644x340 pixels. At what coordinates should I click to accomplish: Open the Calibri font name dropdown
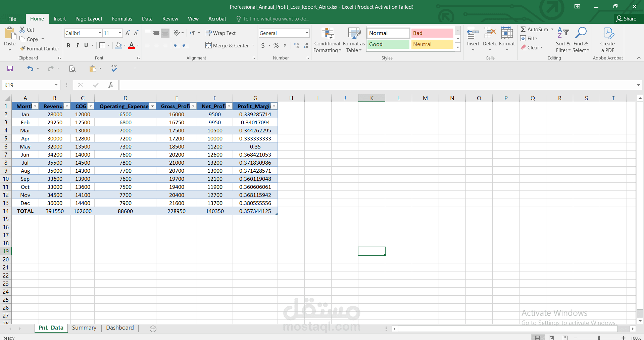pyautogui.click(x=100, y=33)
